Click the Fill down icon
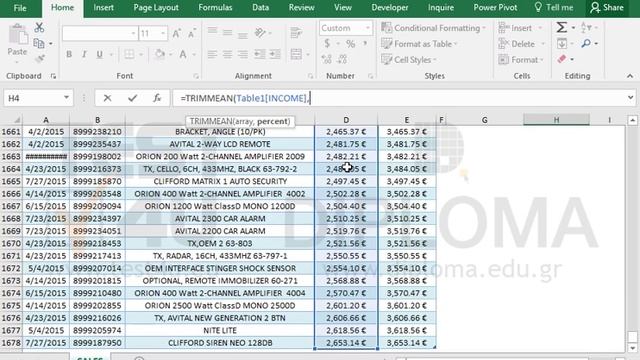The image size is (640, 360). [x=562, y=43]
